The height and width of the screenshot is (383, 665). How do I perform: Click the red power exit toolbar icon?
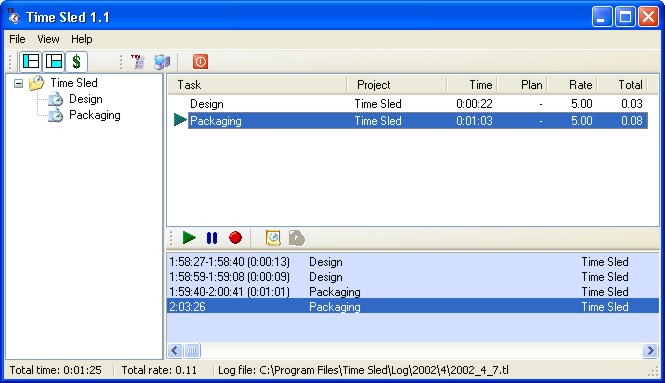pyautogui.click(x=200, y=62)
